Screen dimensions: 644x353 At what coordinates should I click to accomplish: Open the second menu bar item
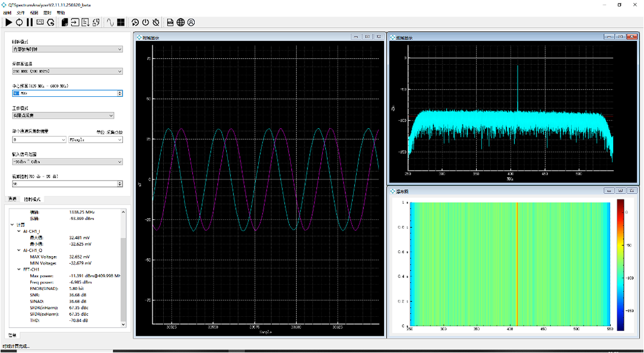[x=21, y=12]
